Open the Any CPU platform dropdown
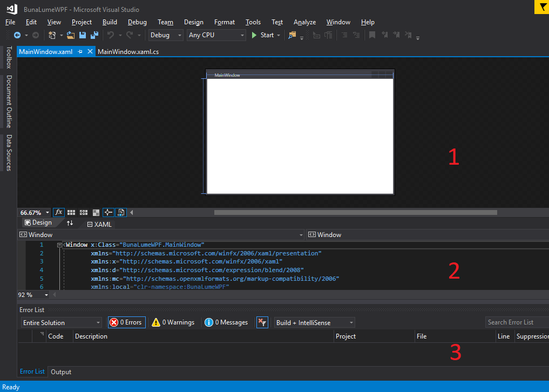Image resolution: width=549 pixels, height=392 pixels. pos(216,35)
